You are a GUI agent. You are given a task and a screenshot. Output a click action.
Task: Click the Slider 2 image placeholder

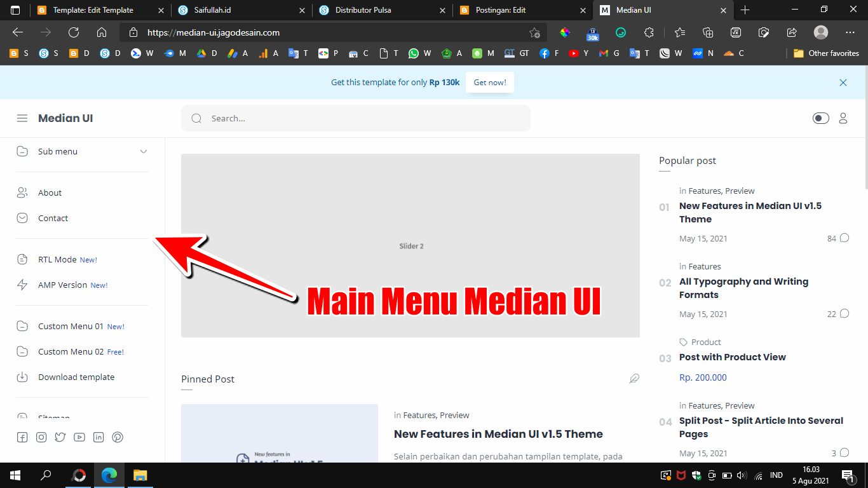coord(410,245)
